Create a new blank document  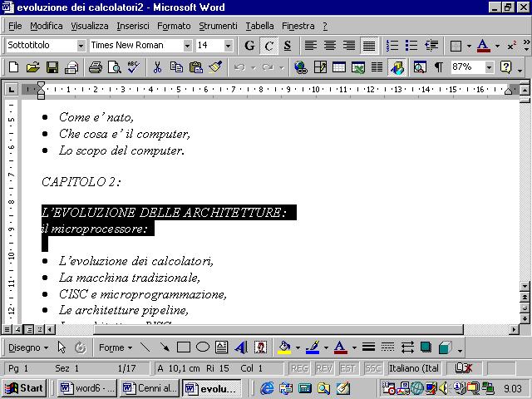point(13,67)
